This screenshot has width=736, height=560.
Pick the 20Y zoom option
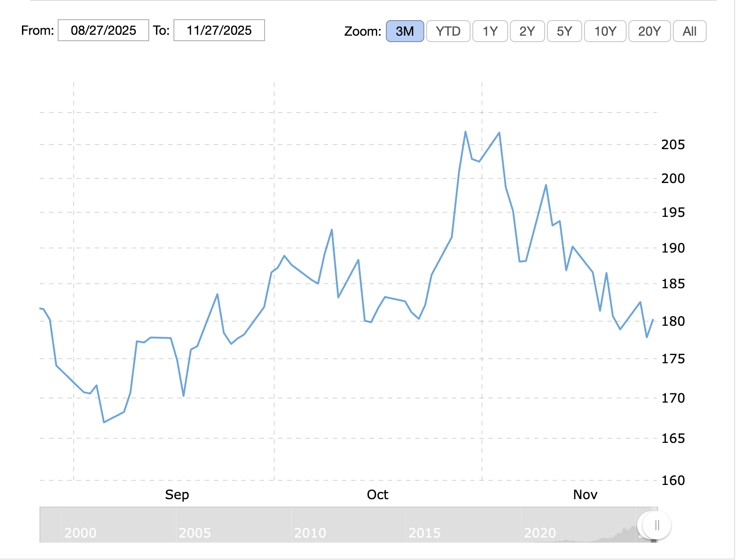649,31
